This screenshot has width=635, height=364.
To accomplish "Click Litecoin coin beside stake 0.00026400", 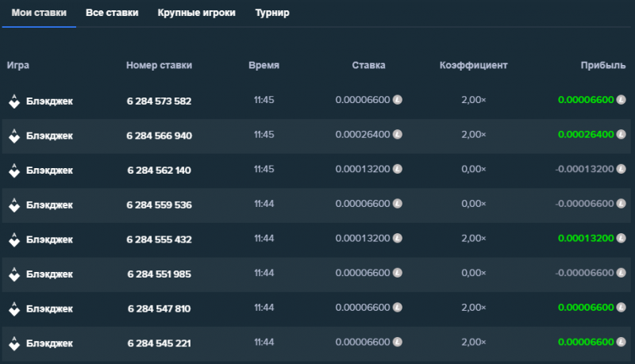I will (x=398, y=134).
